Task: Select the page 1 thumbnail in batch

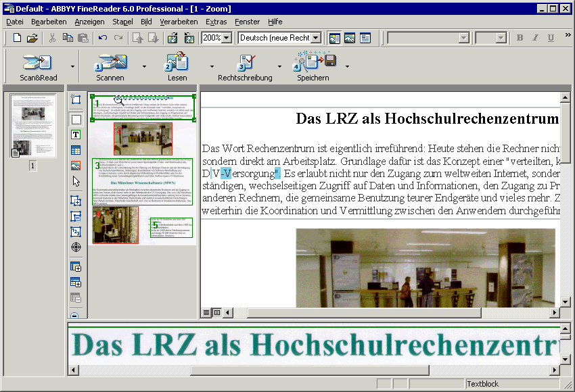Action: click(33, 126)
